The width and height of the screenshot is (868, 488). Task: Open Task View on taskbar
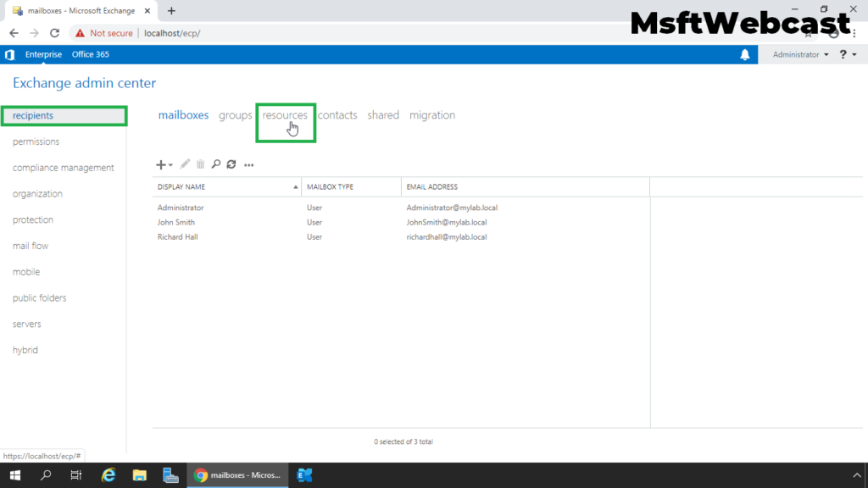click(75, 475)
